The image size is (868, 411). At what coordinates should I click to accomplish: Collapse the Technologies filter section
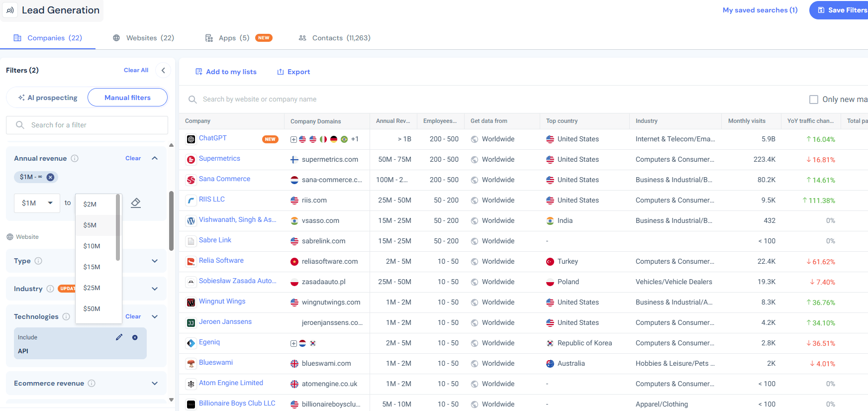point(155,316)
